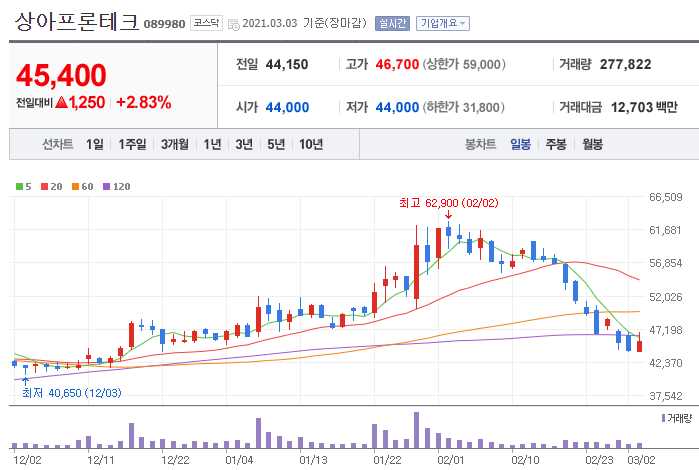The width and height of the screenshot is (699, 470).
Task: Click the 최고 62,900 (02/02) marker
Action: pos(448,203)
